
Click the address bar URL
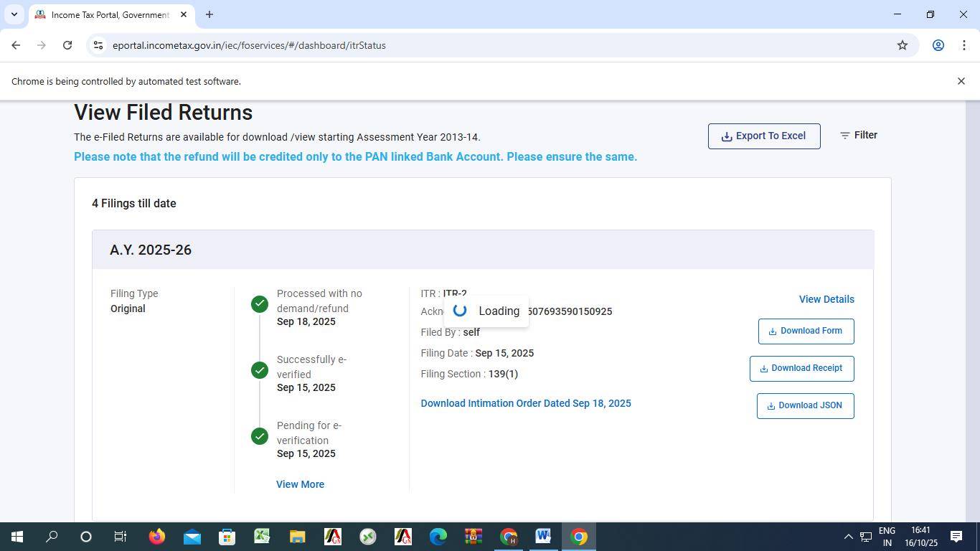click(249, 45)
